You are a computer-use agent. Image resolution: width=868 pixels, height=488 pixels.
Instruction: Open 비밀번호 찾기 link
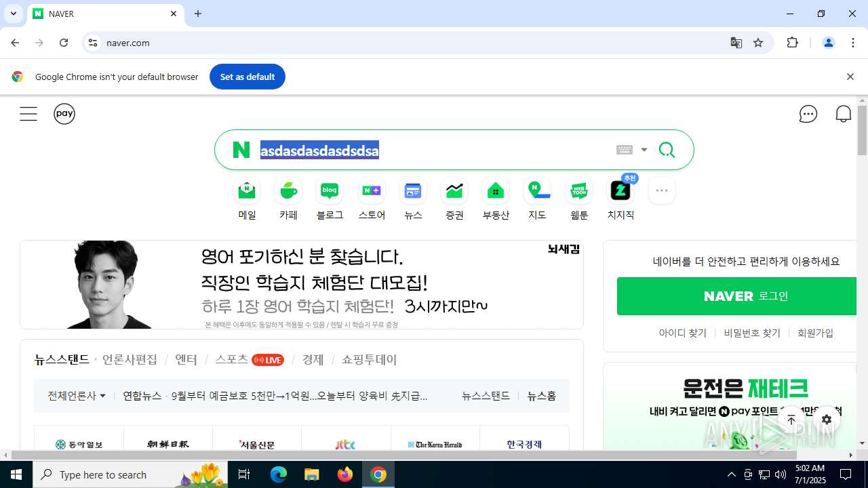click(x=752, y=333)
